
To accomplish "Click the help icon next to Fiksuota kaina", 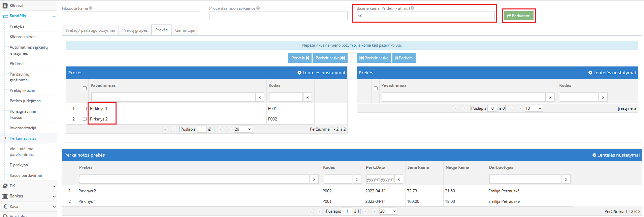I will [91, 8].
